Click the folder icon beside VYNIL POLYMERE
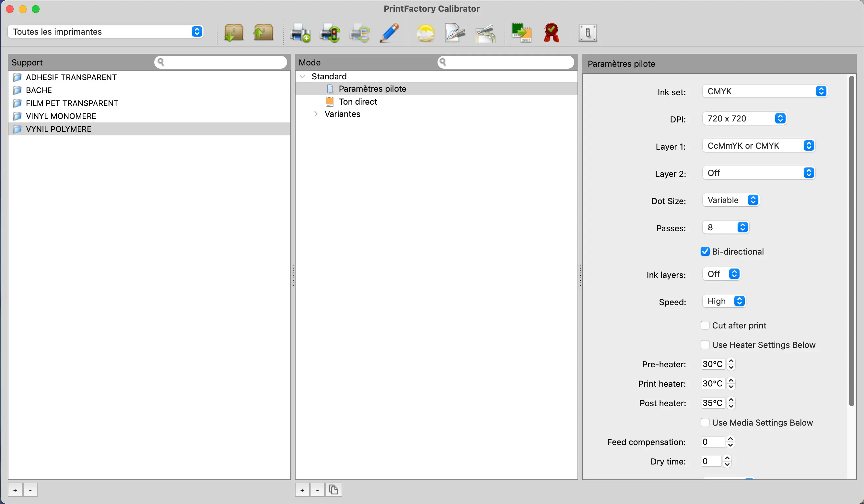 [17, 129]
